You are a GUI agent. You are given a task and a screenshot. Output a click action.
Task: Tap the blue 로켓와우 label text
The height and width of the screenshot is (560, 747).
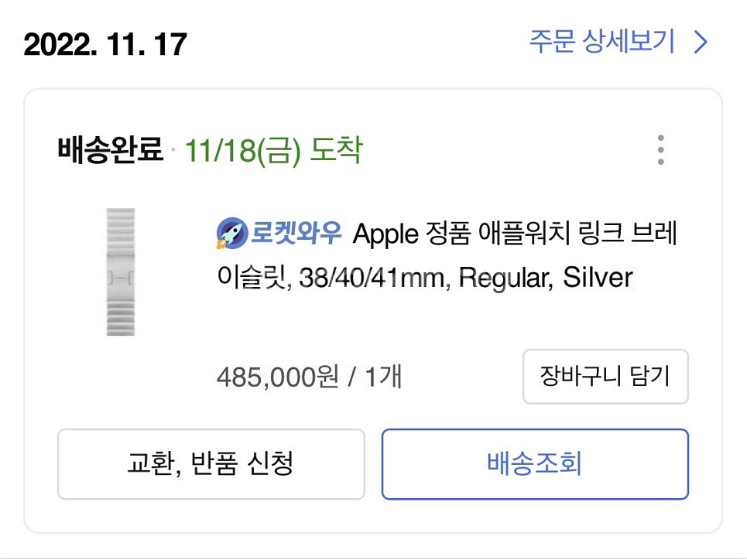(x=296, y=234)
